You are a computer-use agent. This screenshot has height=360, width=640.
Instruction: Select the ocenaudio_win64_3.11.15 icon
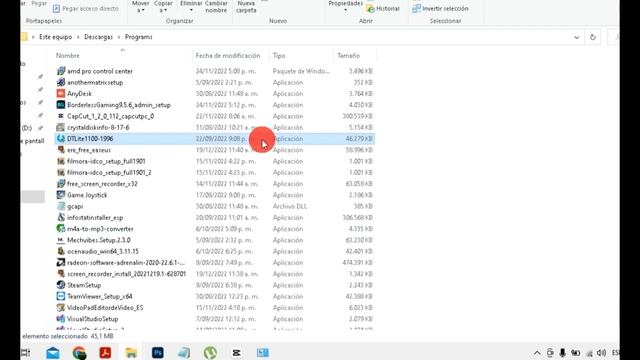[61, 251]
